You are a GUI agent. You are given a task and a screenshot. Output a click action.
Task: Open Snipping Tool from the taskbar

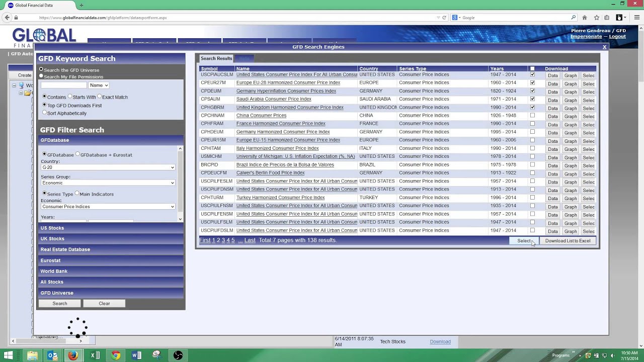pyautogui.click(x=157, y=355)
